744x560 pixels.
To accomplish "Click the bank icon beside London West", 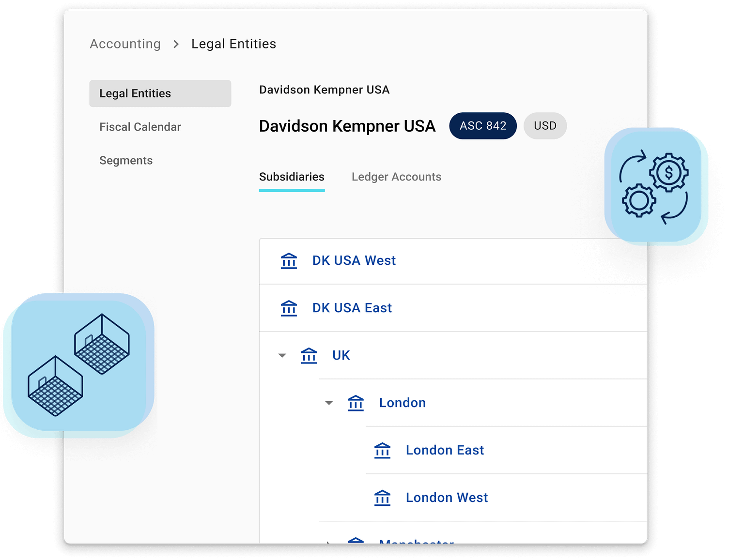I will (383, 498).
